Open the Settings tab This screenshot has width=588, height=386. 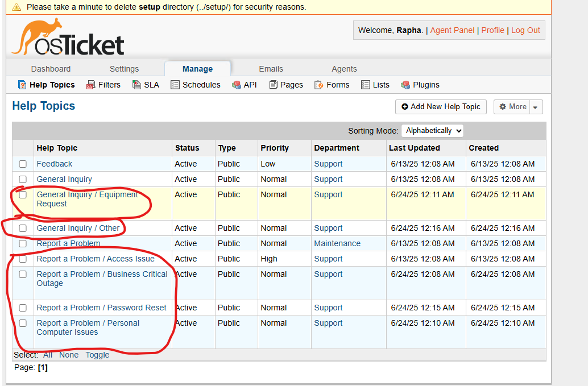(124, 69)
